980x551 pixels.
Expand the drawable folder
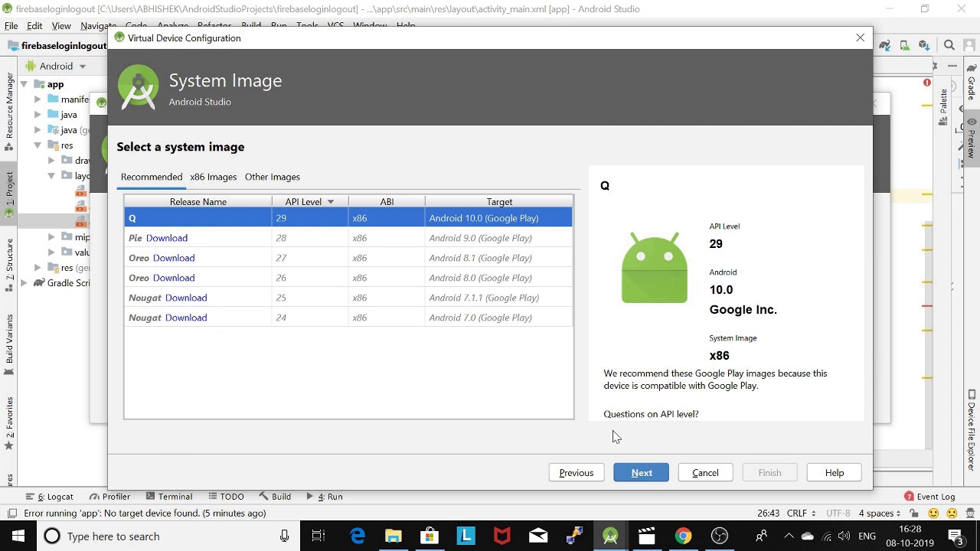tap(51, 161)
